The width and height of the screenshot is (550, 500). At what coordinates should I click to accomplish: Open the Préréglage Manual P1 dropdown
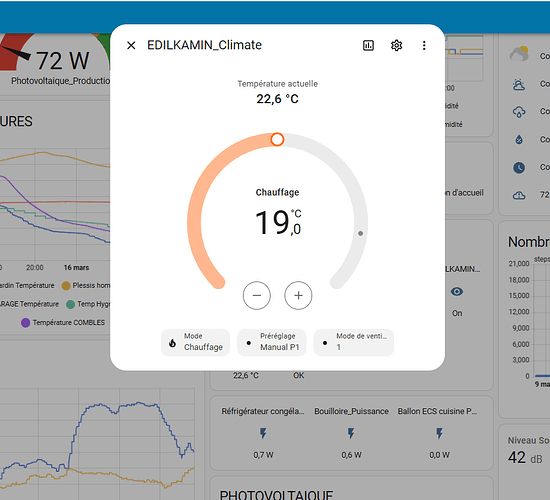coord(271,342)
